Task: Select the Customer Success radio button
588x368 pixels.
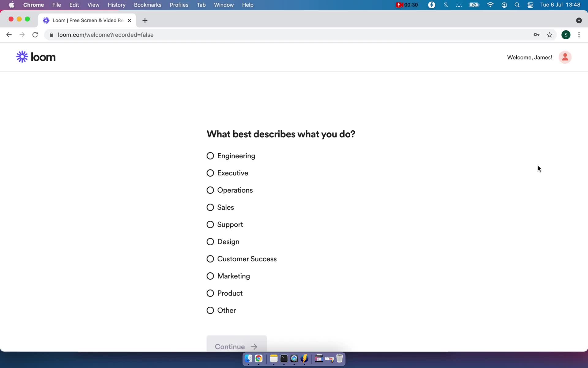Action: [210, 259]
